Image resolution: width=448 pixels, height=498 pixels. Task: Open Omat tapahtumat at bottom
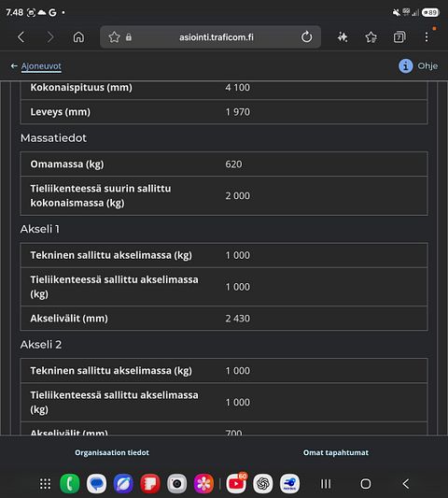coord(336,452)
